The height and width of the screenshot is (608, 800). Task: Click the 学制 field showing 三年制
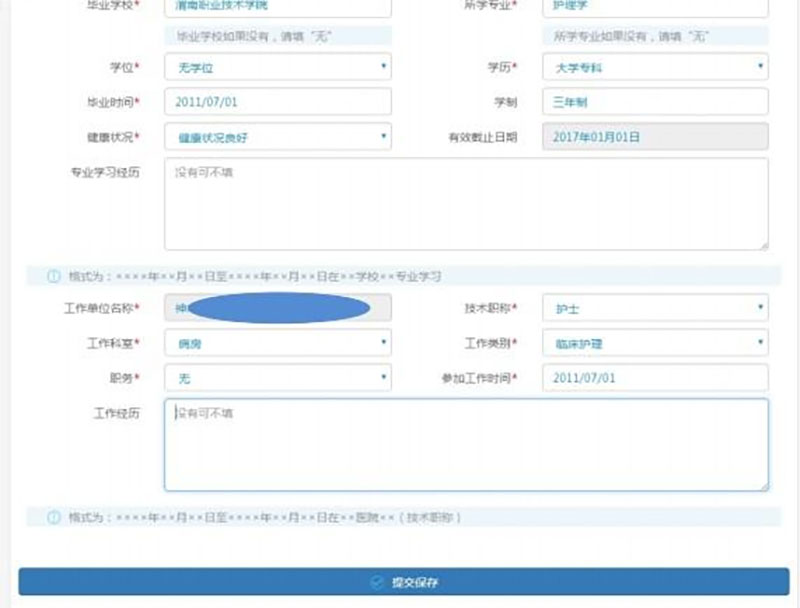(x=655, y=102)
